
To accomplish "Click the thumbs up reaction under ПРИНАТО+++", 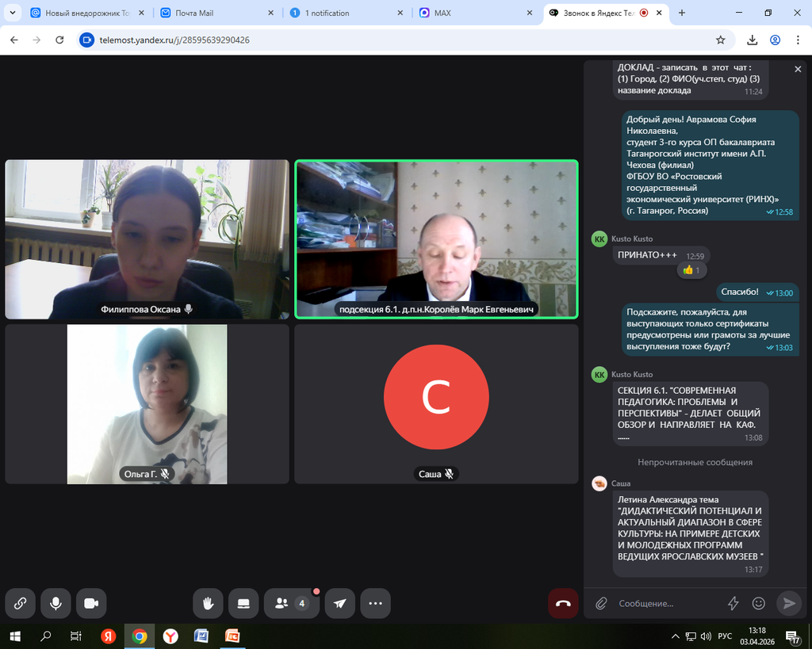I will 692,270.
